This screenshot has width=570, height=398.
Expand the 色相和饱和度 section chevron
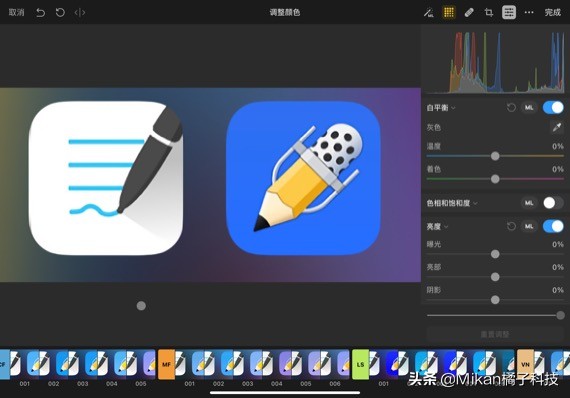(x=475, y=204)
